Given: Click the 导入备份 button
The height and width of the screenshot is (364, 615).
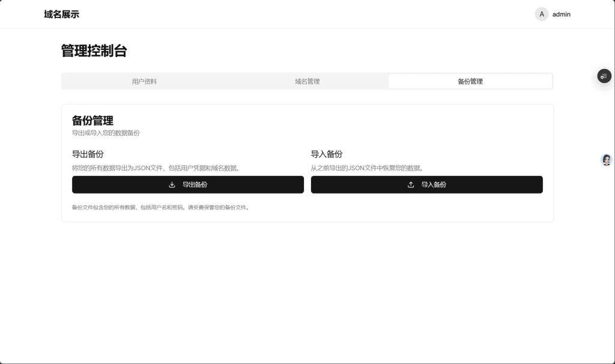Looking at the screenshot, I should 427,184.
